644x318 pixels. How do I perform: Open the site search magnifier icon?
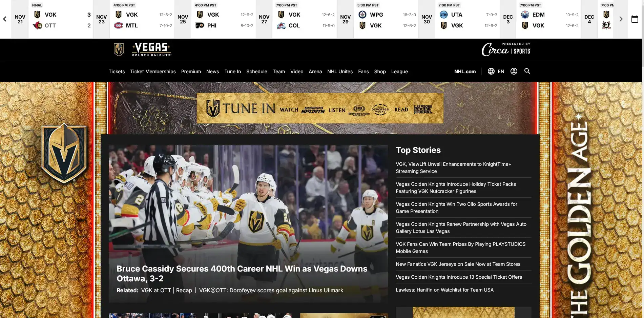pyautogui.click(x=527, y=71)
